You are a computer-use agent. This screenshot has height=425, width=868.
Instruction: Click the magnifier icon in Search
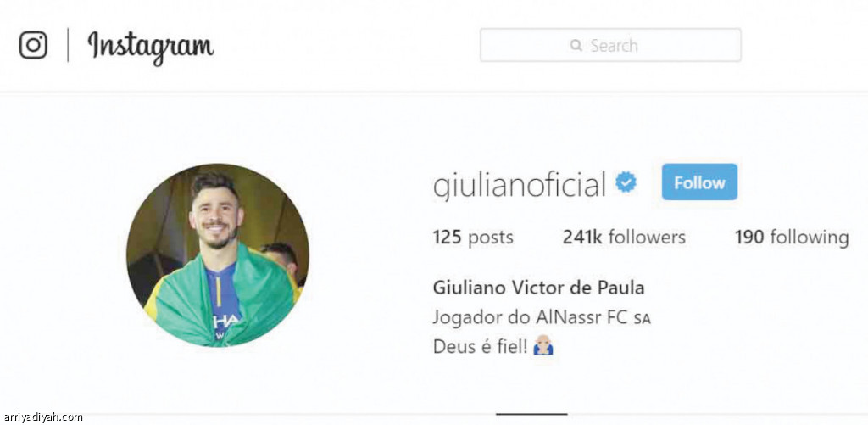[576, 45]
